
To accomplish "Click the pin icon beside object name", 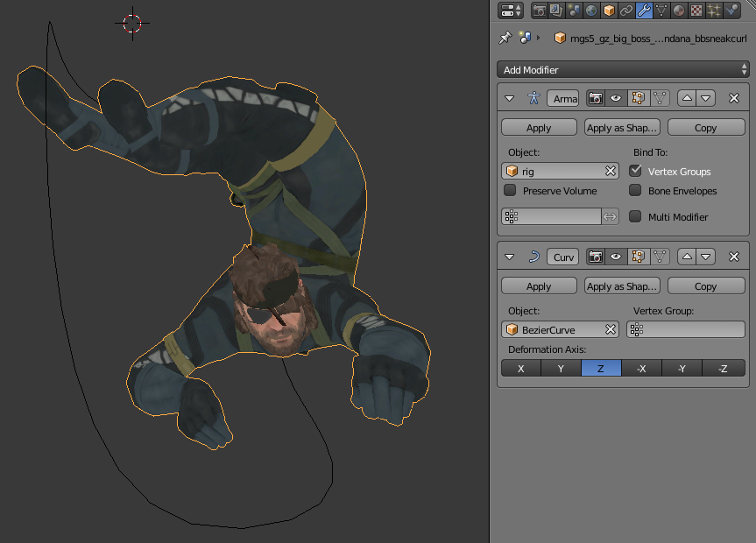I will click(505, 38).
